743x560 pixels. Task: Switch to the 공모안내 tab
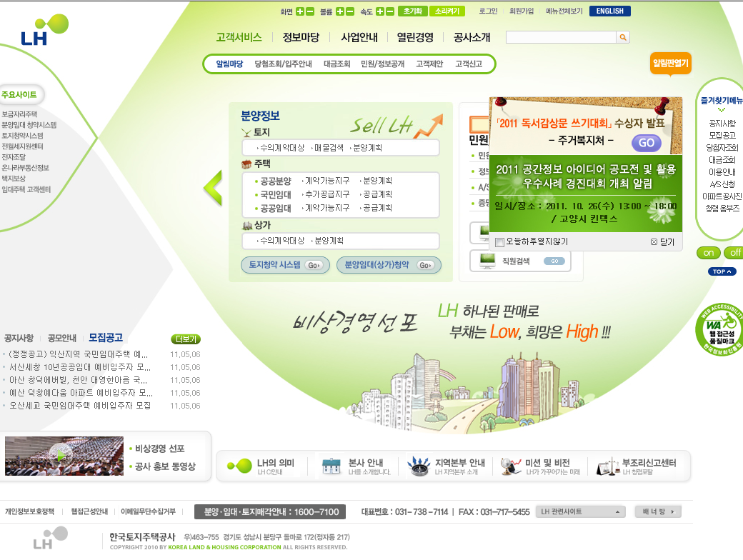(61, 339)
